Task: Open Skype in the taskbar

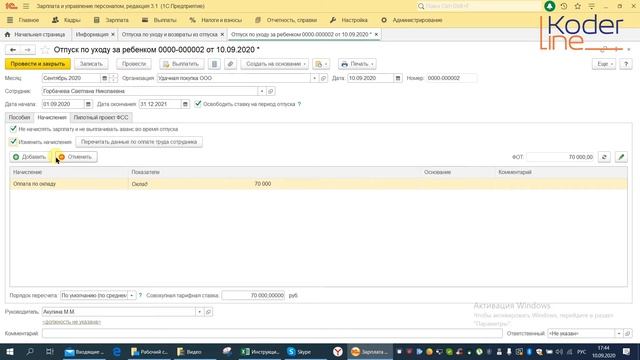Action: 299,352
